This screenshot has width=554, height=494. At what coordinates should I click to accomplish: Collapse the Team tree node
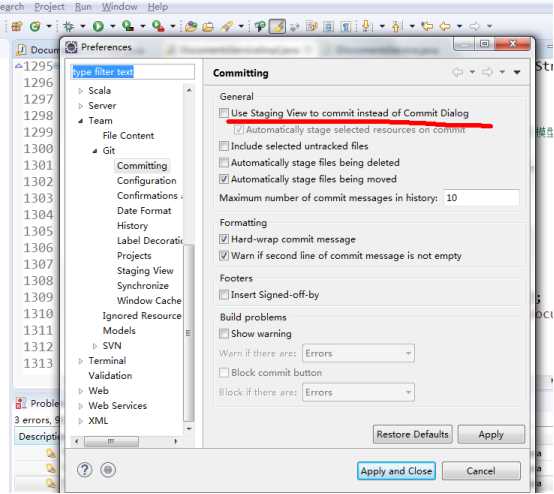pyautogui.click(x=81, y=121)
